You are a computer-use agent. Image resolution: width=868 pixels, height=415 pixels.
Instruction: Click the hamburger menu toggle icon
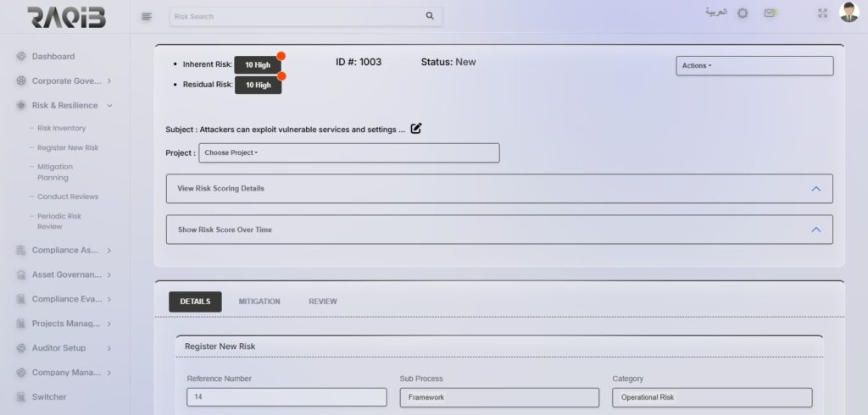coord(147,16)
